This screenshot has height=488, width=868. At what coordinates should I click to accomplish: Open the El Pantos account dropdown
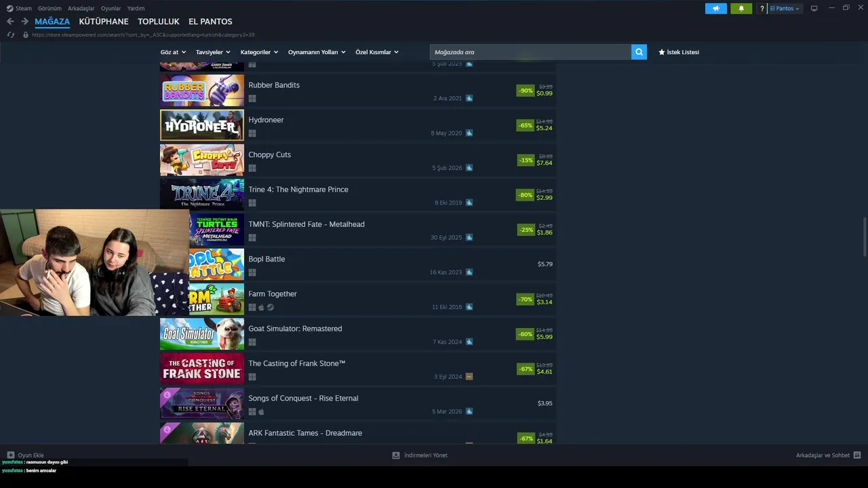[x=785, y=9]
